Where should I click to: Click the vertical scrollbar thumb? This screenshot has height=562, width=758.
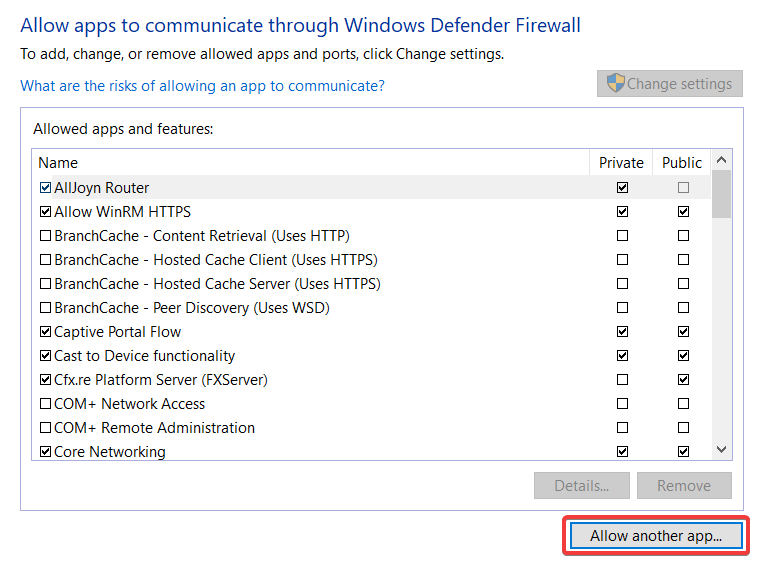pos(721,193)
